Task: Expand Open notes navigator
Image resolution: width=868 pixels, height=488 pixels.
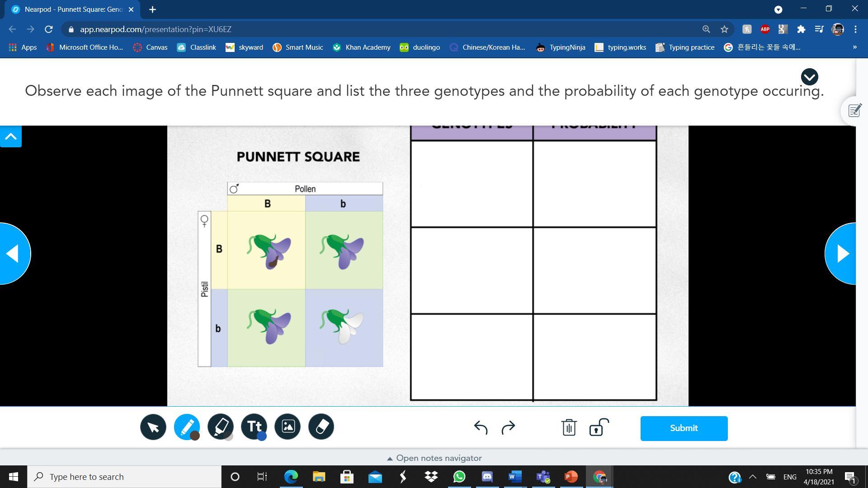Action: [434, 458]
